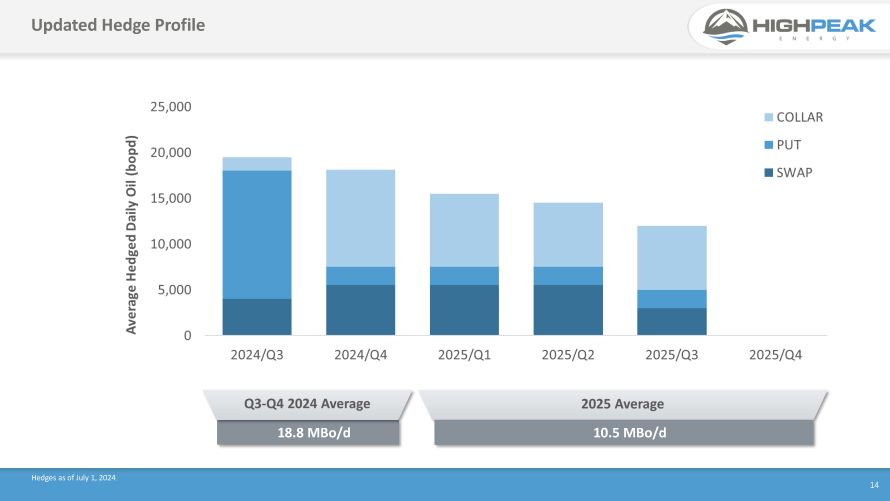The height and width of the screenshot is (501, 890).
Task: Select the SWAP legend color swatch
Action: pos(766,172)
